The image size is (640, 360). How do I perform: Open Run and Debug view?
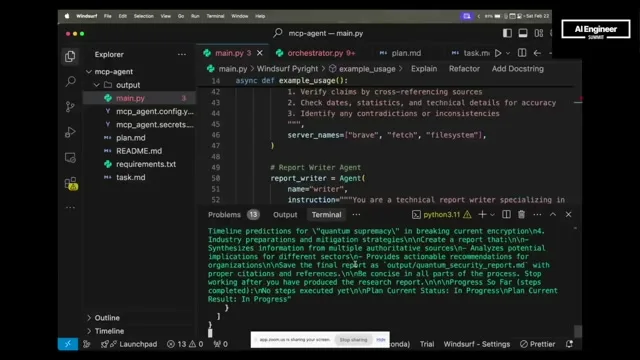tap(70, 132)
